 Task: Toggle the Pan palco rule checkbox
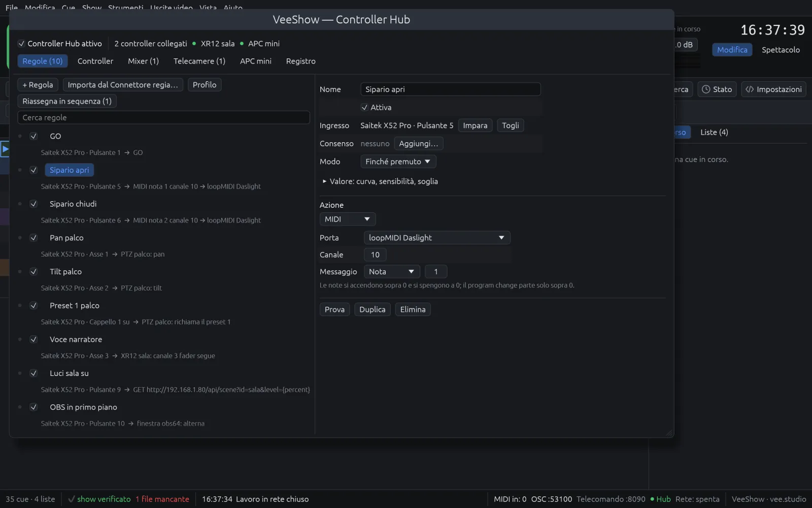tap(33, 238)
